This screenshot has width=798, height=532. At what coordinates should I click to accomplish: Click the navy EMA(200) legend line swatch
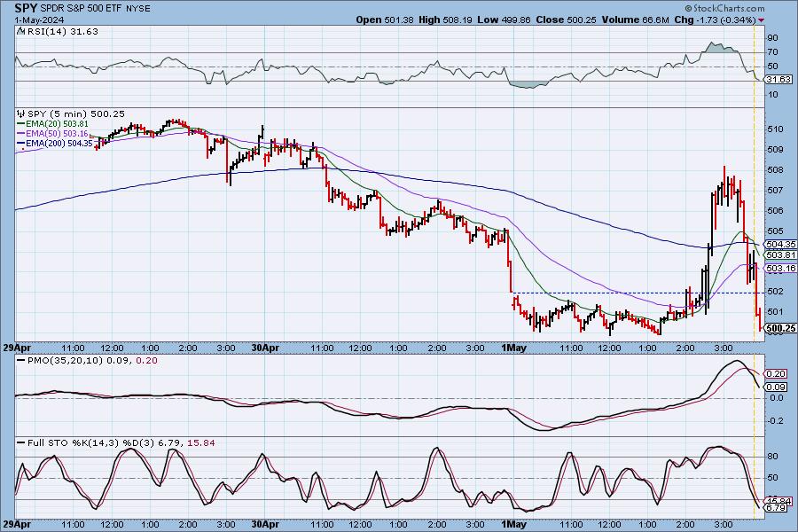tap(21, 144)
